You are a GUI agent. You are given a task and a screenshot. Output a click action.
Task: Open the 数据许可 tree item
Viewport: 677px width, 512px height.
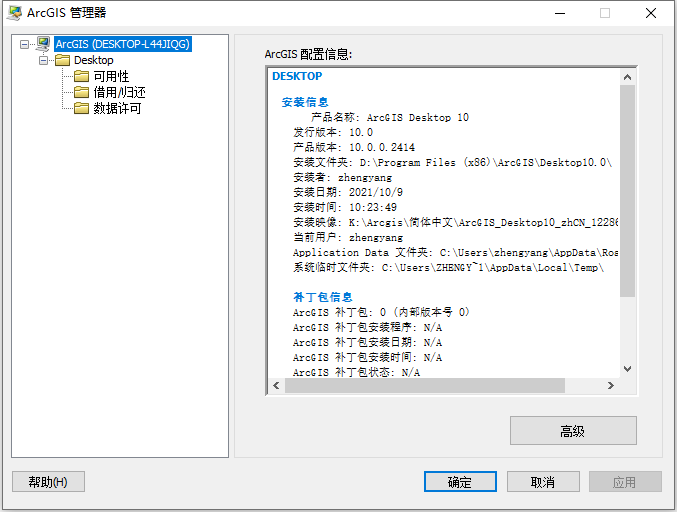tap(117, 108)
